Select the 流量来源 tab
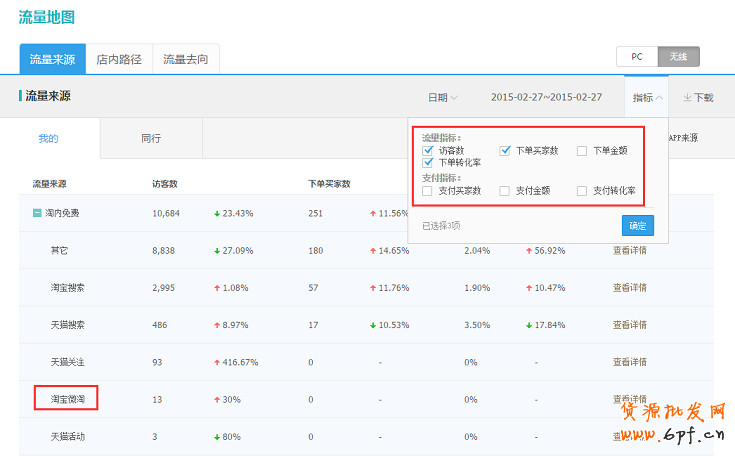 pyautogui.click(x=52, y=59)
